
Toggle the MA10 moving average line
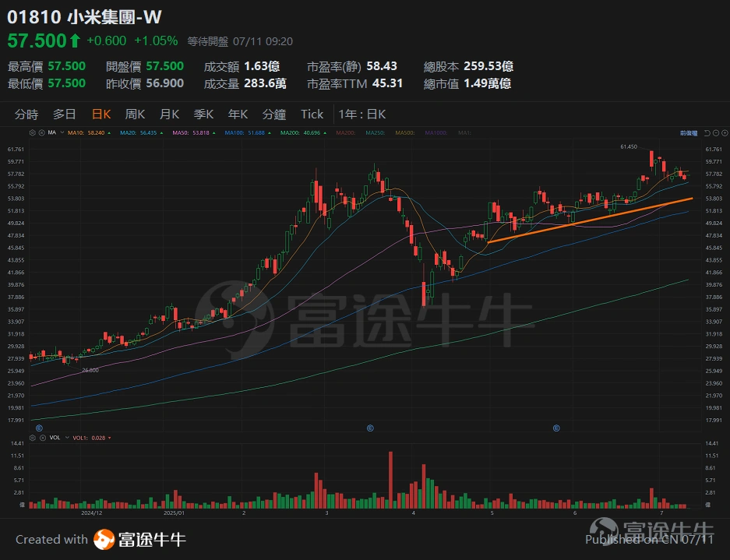[x=75, y=132]
